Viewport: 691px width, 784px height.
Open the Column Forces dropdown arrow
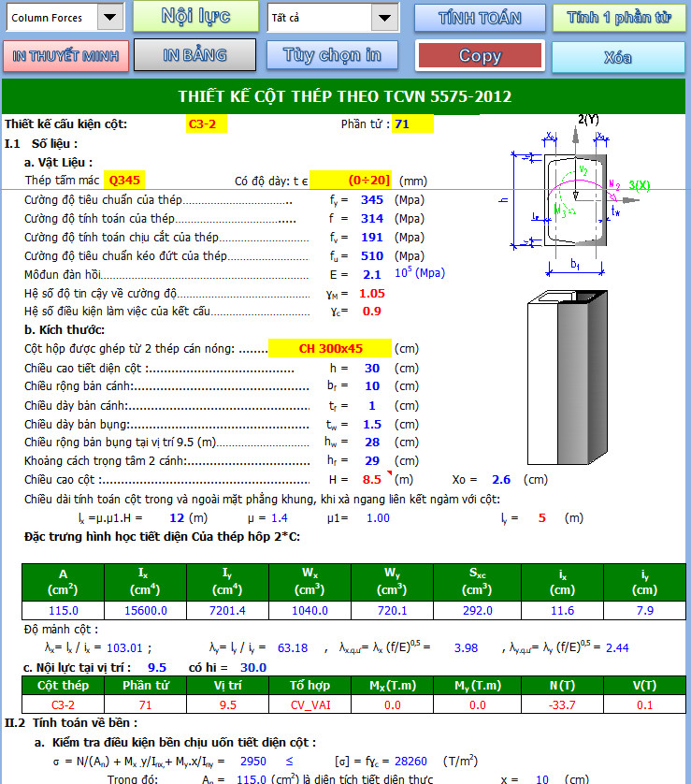click(x=110, y=18)
